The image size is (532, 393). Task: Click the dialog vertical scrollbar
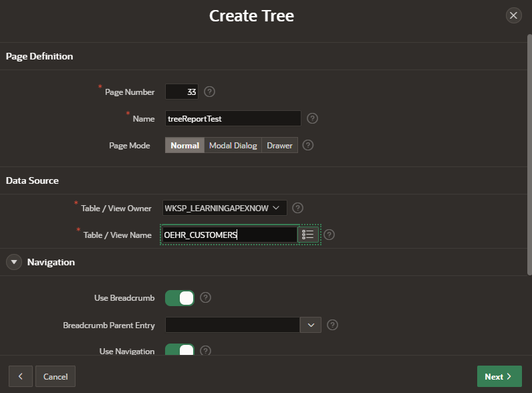529,154
